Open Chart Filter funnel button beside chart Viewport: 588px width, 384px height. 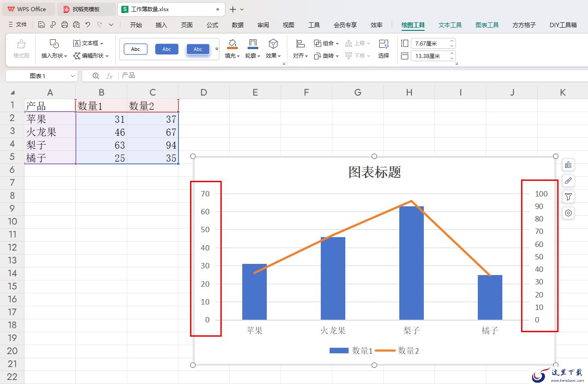[568, 197]
